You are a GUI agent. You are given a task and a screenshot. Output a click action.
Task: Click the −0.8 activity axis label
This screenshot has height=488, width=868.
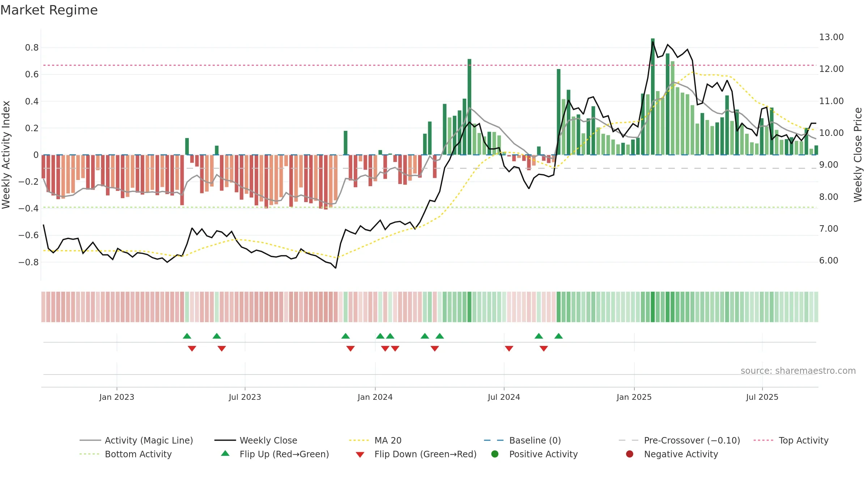(x=29, y=262)
